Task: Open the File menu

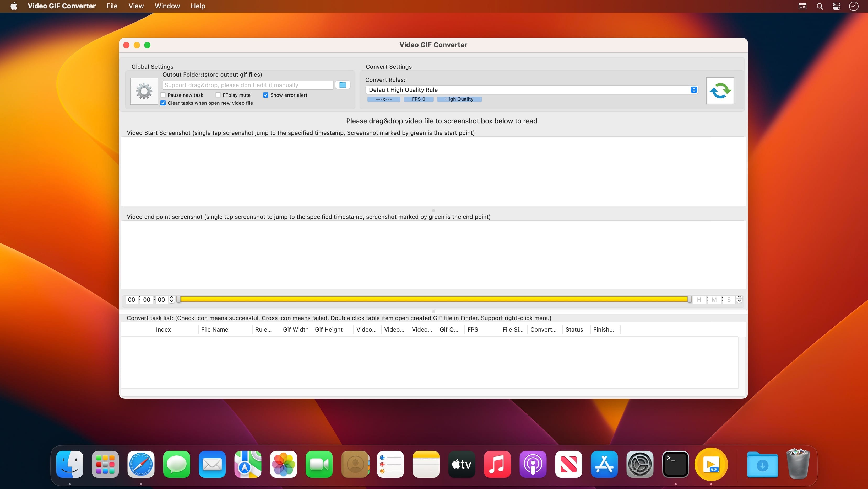Action: (x=112, y=6)
